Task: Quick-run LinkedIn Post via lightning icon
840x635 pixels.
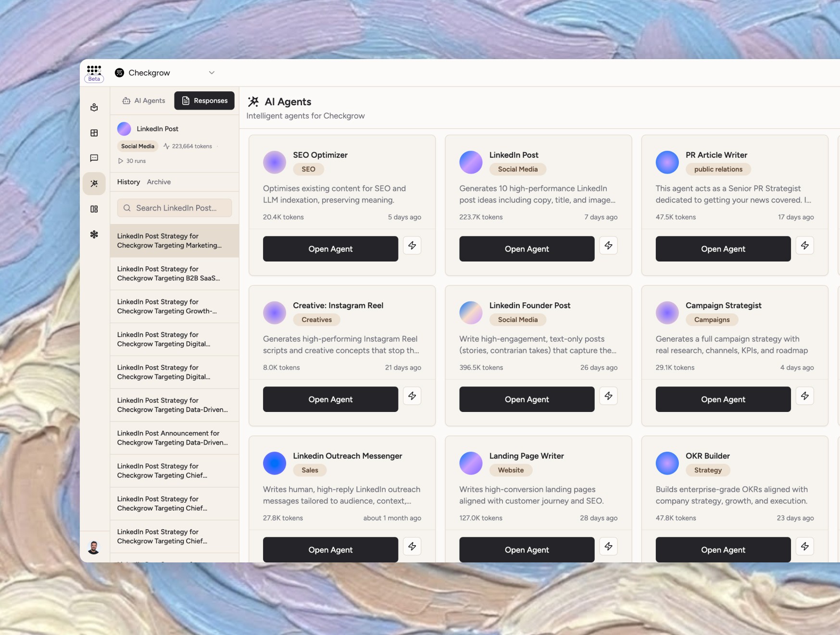Action: coord(608,245)
